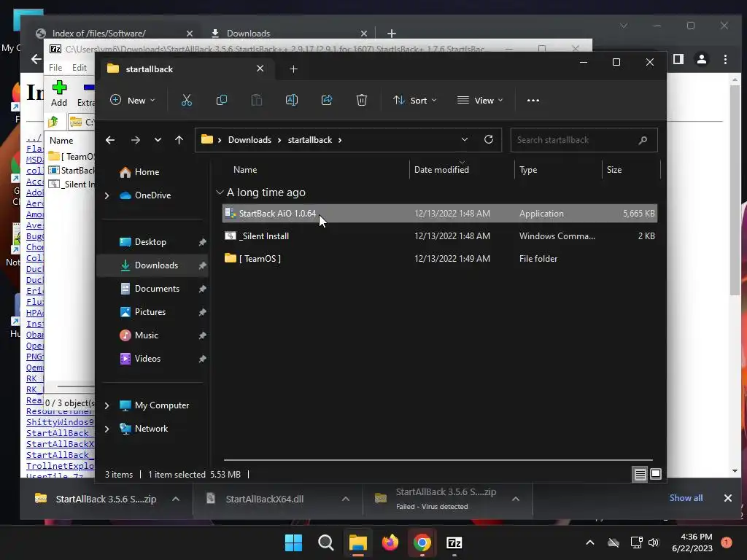Select the [ TeamOS ] folder
Screen dimensions: 747x560
pos(439,259)
